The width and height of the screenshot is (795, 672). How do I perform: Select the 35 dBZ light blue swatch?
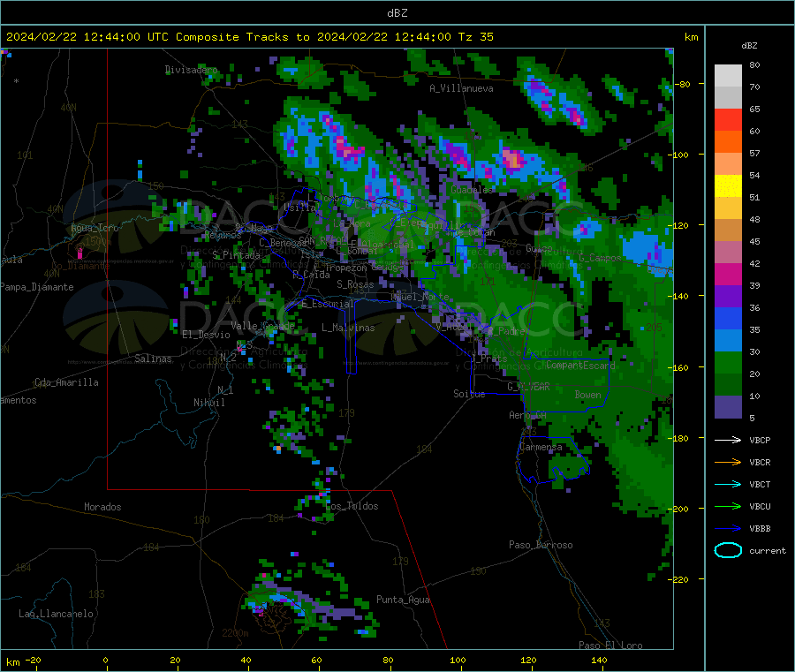coord(728,341)
